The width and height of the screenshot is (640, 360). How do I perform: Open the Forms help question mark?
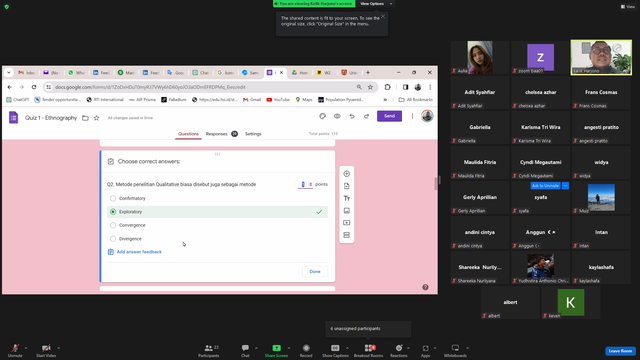pos(425,287)
